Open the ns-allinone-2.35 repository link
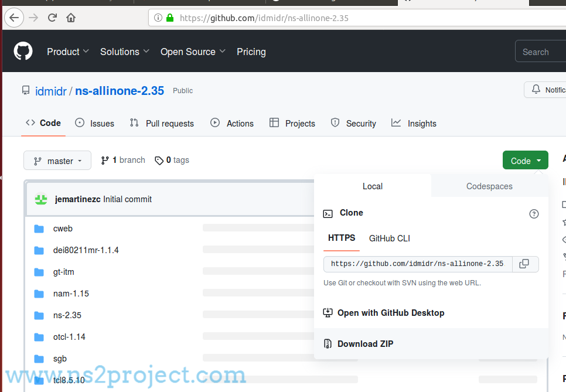The width and height of the screenshot is (566, 392). click(x=120, y=91)
